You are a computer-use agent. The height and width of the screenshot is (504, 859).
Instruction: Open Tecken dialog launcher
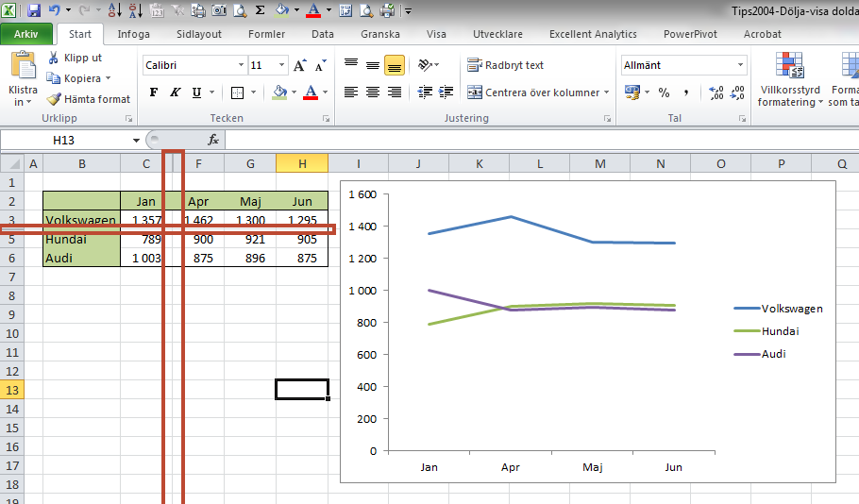[326, 118]
